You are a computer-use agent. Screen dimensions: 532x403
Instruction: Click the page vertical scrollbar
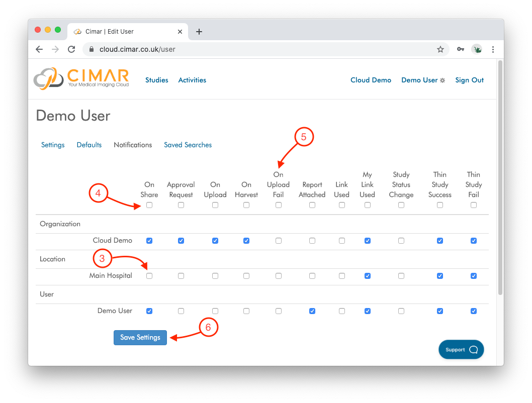[500, 177]
